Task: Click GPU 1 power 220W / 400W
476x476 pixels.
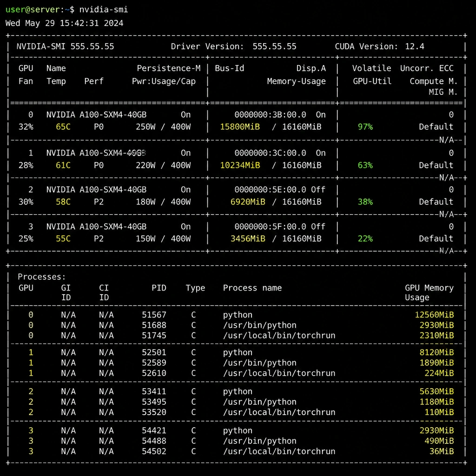Action: coord(163,165)
